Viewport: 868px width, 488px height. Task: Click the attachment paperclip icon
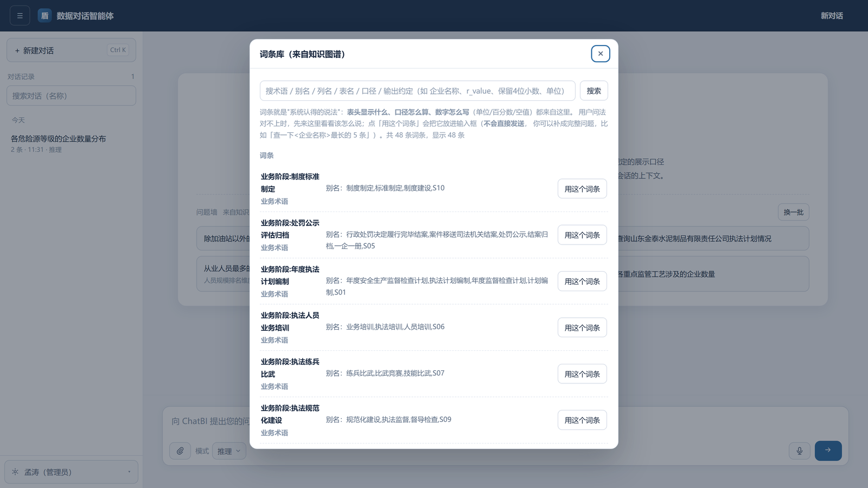coord(180,451)
